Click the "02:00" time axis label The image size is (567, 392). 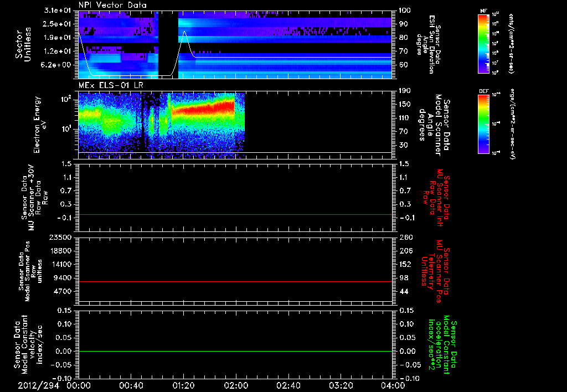click(236, 386)
